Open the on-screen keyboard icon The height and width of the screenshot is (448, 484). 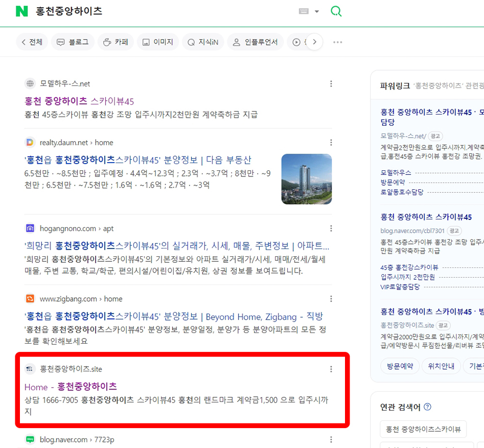(x=304, y=11)
